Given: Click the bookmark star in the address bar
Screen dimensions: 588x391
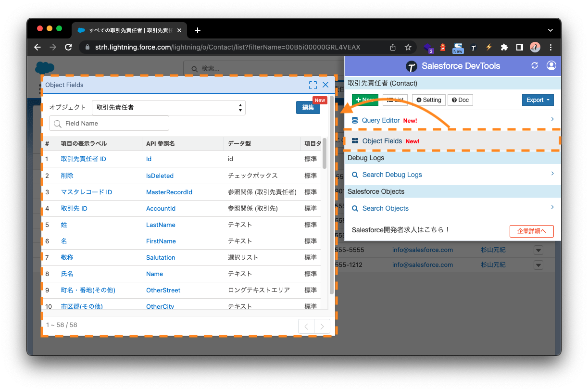Looking at the screenshot, I should tap(408, 47).
